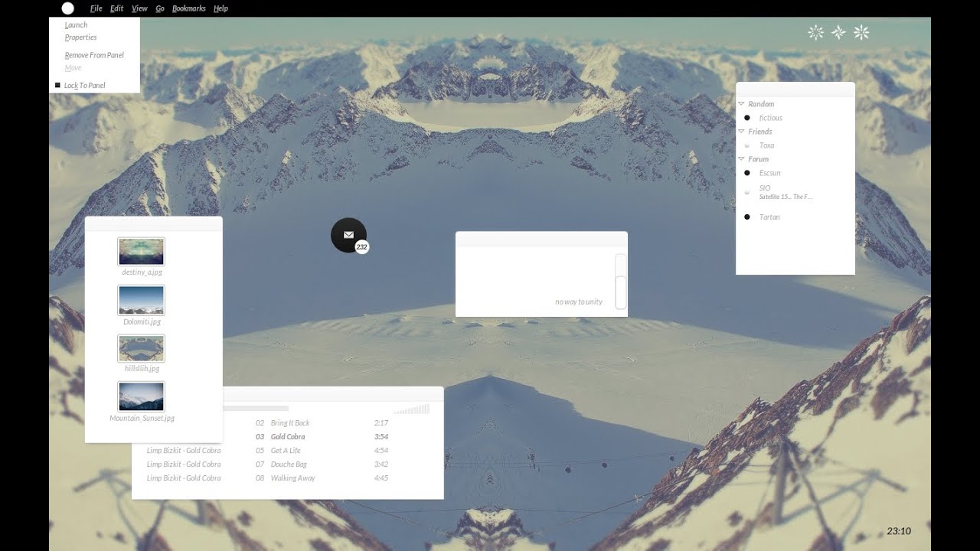Click the middle four-point star icon at top-right
This screenshot has height=551, width=980.
point(839,32)
